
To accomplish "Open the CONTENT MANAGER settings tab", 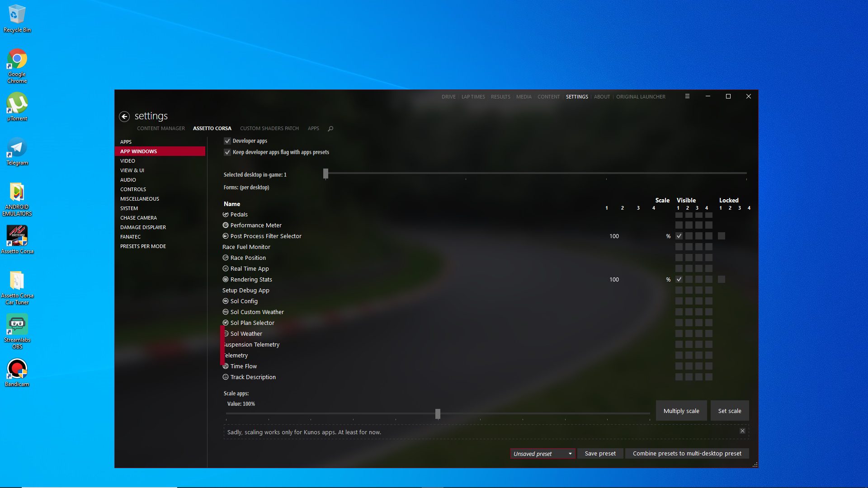I will pos(161,129).
